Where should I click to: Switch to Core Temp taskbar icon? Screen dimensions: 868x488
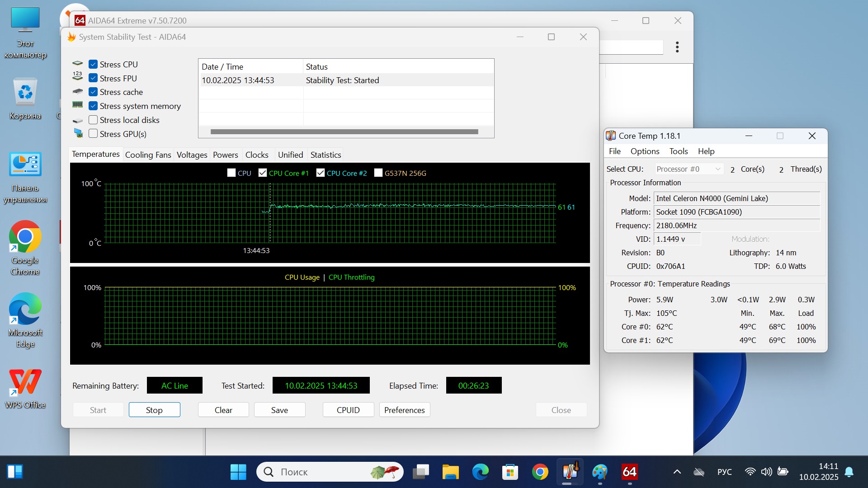pyautogui.click(x=570, y=472)
